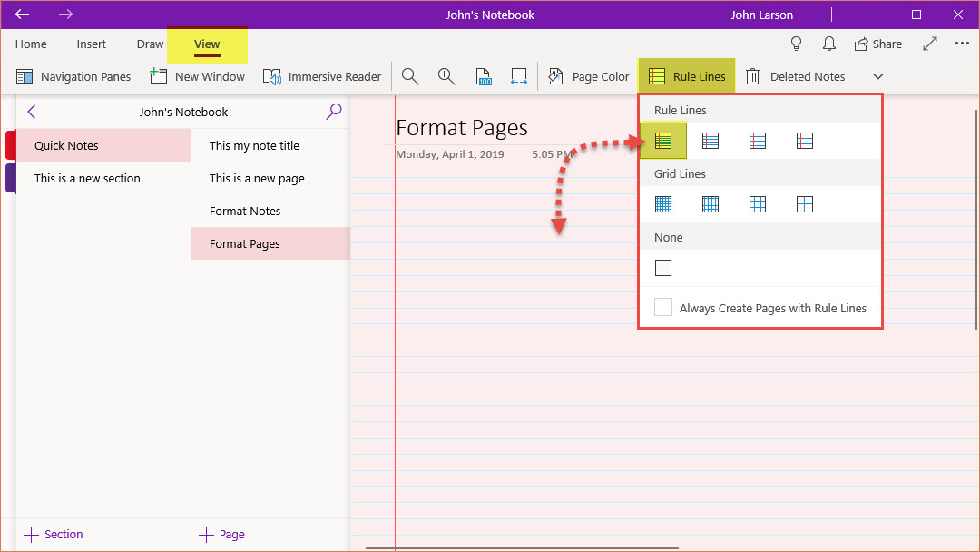Enter full screen mode with arrow icon
This screenshot has width=980, height=552.
pyautogui.click(x=930, y=44)
